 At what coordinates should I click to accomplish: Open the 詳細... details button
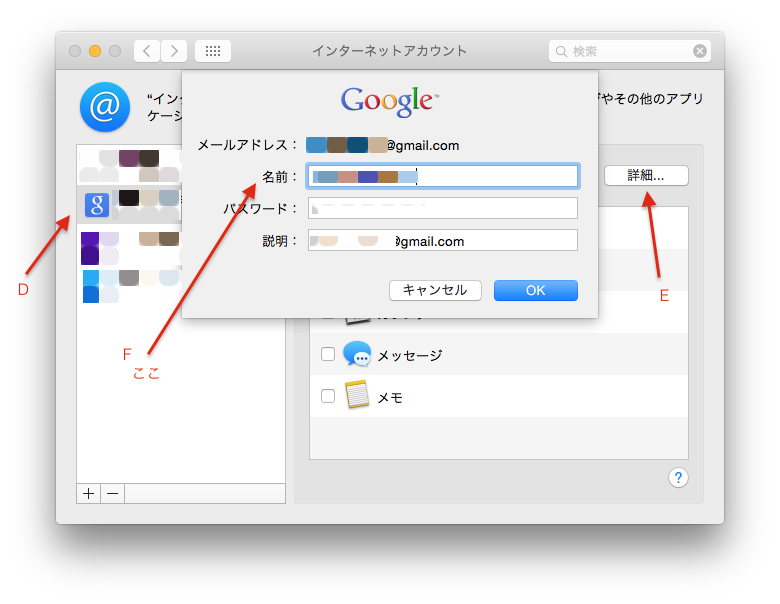tap(646, 175)
